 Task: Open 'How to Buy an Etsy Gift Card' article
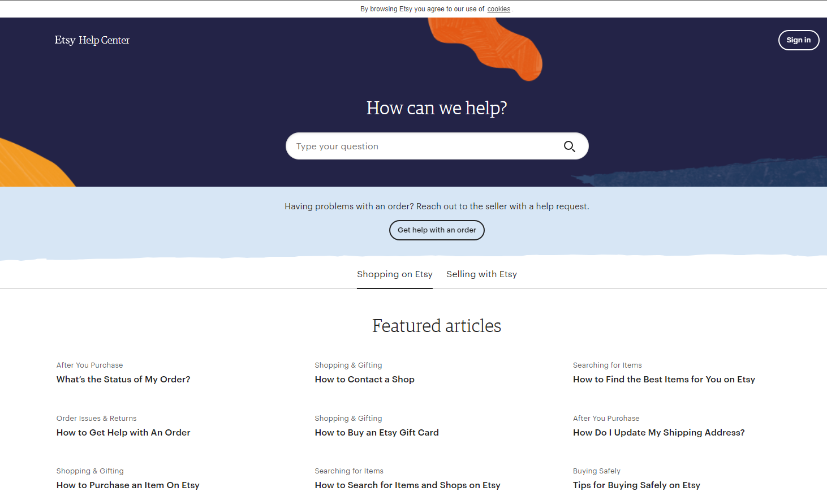[377, 433]
